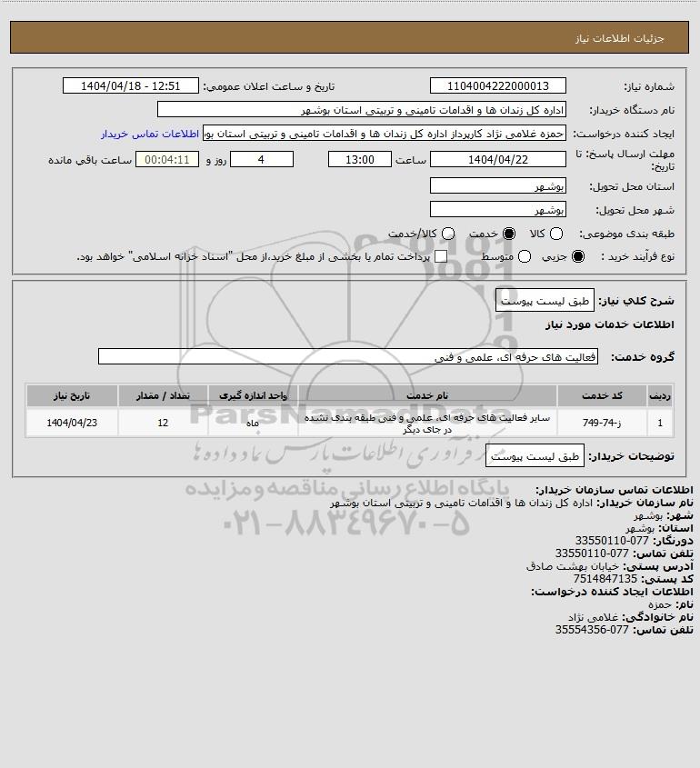Click the remaining days field showing 4
Image resolution: width=700 pixels, height=768 pixels.
[262, 160]
